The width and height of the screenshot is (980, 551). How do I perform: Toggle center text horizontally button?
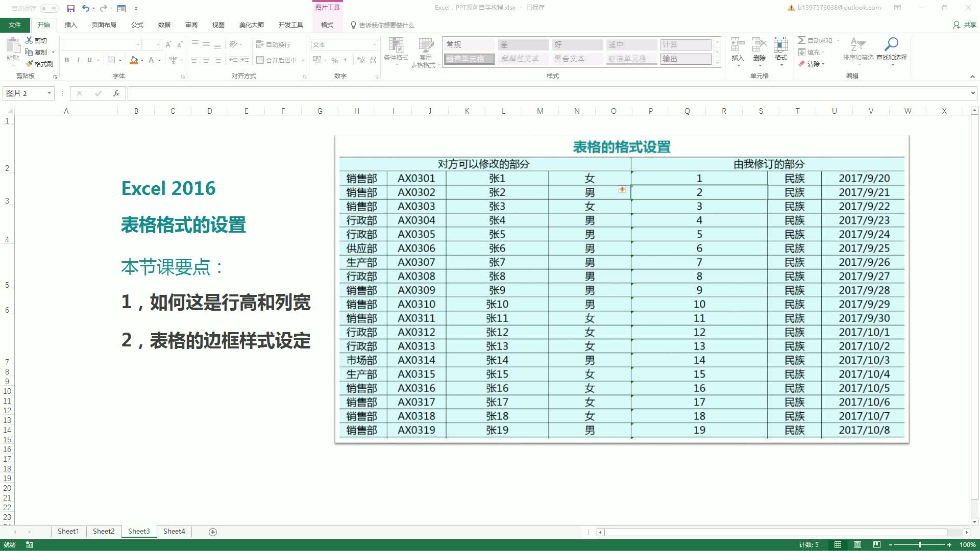coord(206,60)
